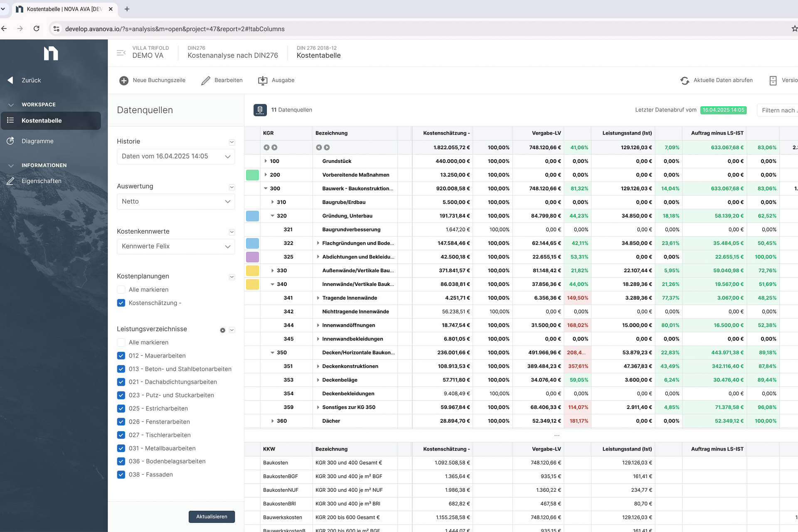Refresh via Aktuelle Daten abrufen icon

click(x=685, y=81)
